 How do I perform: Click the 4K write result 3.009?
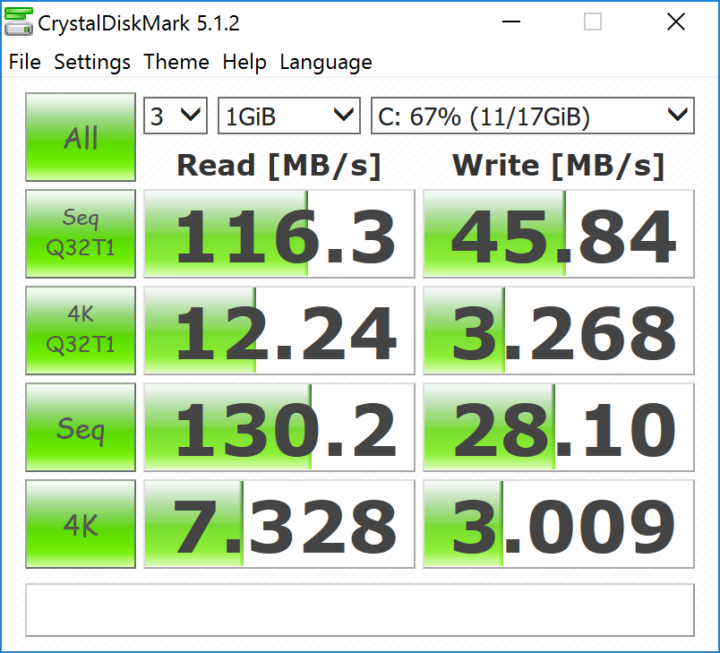pos(558,526)
